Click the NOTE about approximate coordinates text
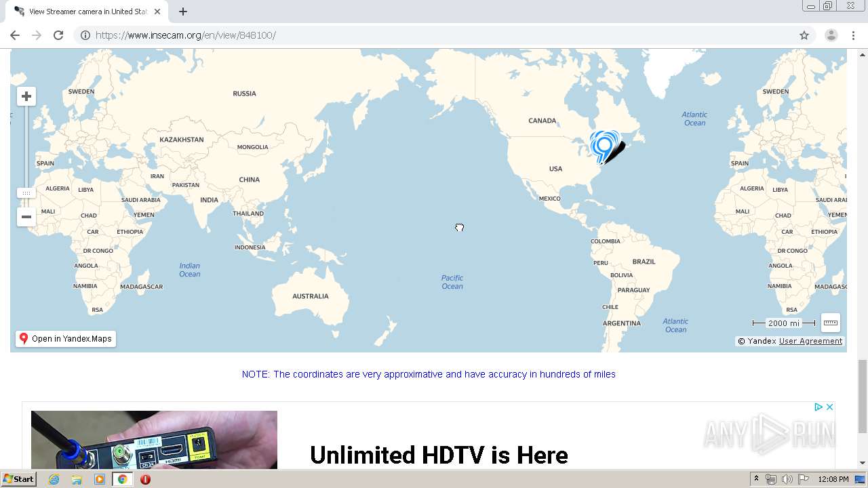 [x=429, y=374]
